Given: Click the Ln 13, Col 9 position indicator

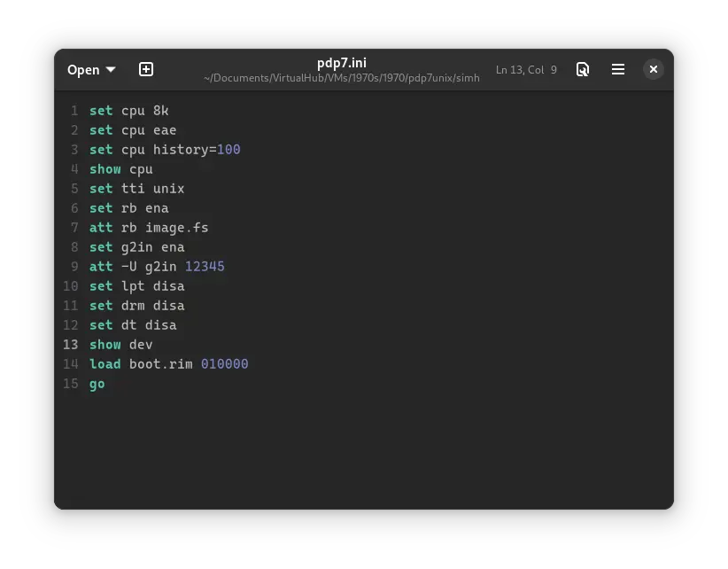Looking at the screenshot, I should pos(526,69).
